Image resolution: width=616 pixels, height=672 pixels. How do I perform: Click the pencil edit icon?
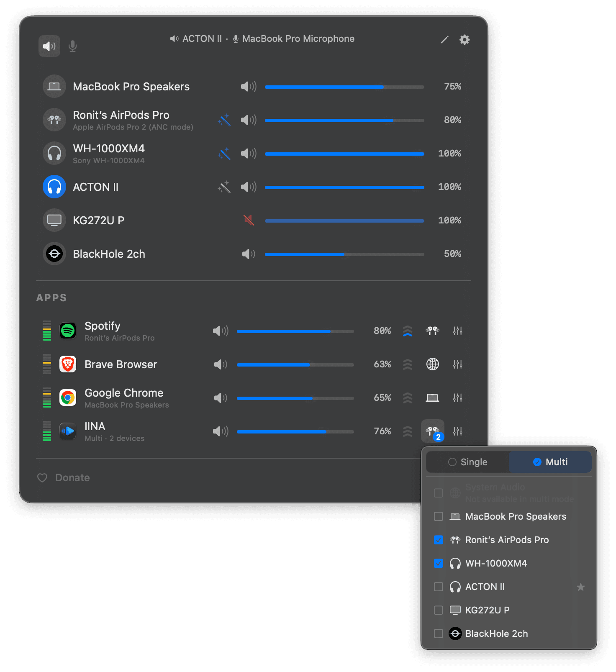point(444,40)
